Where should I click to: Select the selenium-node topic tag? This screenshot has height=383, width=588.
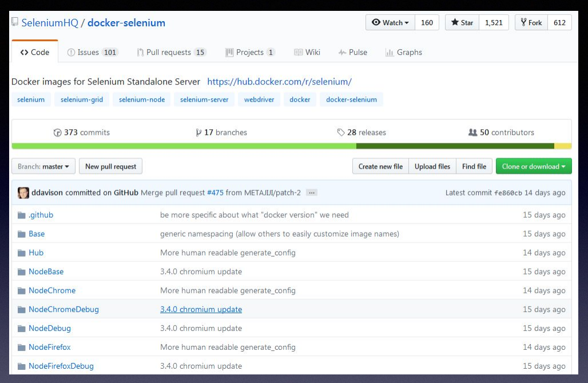(142, 99)
